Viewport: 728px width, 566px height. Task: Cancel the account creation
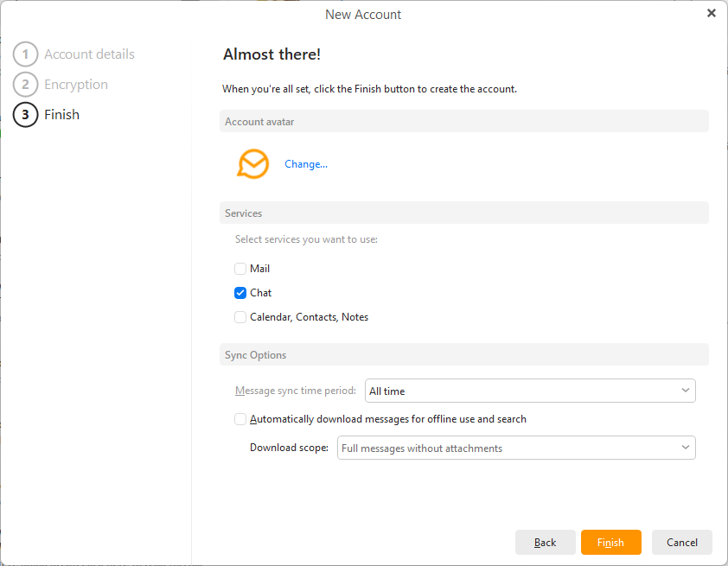(681, 543)
